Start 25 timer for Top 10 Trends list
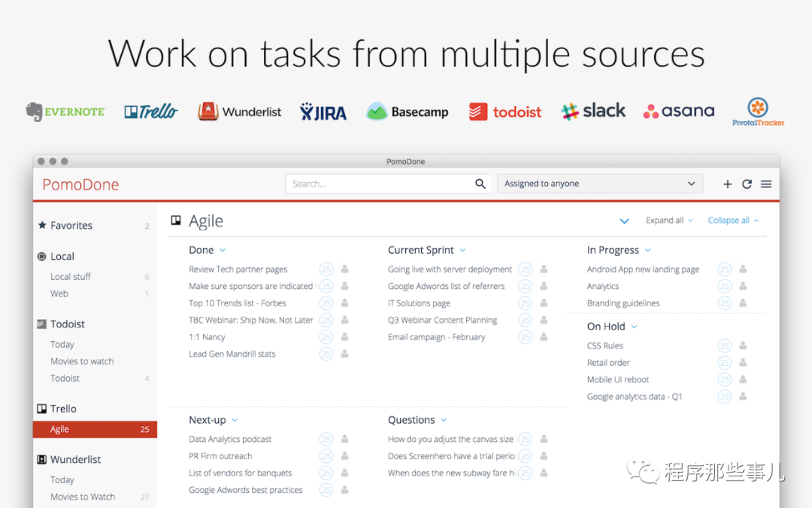Screen dimensions: 812x508 pyautogui.click(x=326, y=303)
